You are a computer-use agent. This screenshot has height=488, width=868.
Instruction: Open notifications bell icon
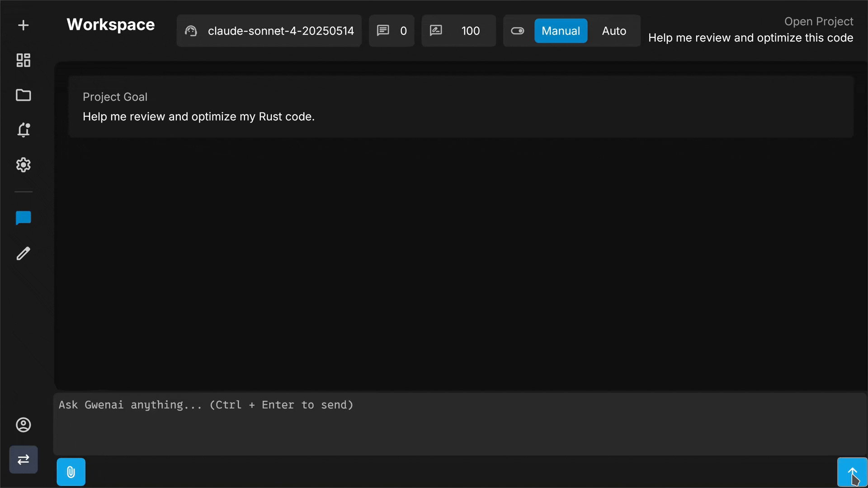(x=24, y=130)
